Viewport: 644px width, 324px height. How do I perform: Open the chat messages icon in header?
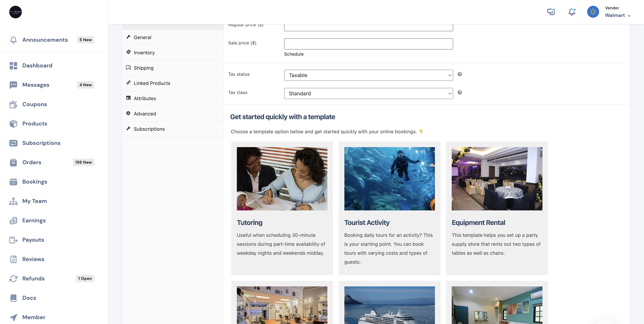[x=551, y=12]
